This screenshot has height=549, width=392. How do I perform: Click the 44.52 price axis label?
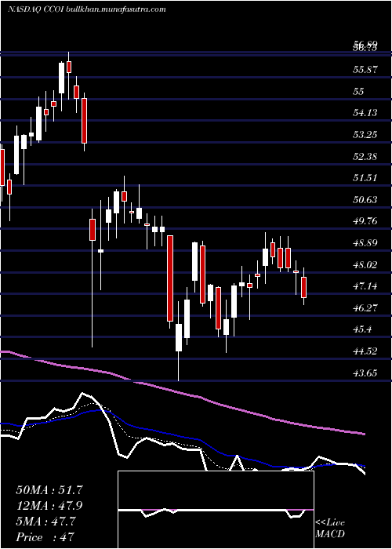[x=365, y=351]
